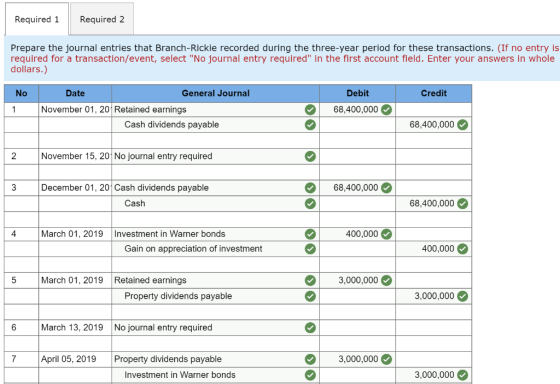This screenshot has height=384, width=560.
Task: Click the entry 5 credit amount 3,000,000
Action: pyautogui.click(x=434, y=296)
